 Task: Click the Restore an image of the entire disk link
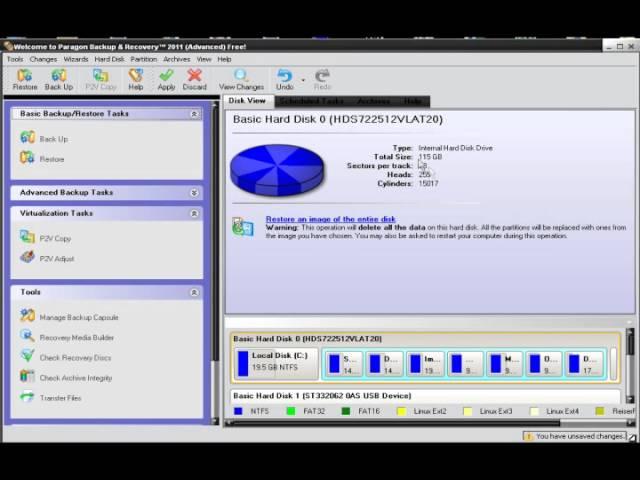(330, 219)
